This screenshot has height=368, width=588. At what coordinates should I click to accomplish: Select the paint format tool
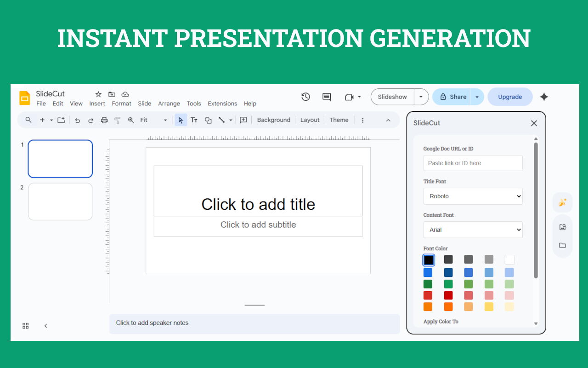117,120
